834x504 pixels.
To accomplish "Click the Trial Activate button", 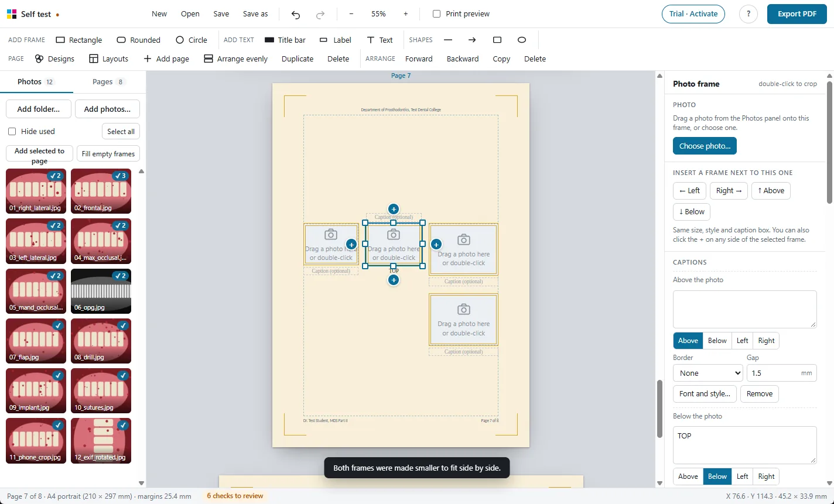I will click(693, 14).
